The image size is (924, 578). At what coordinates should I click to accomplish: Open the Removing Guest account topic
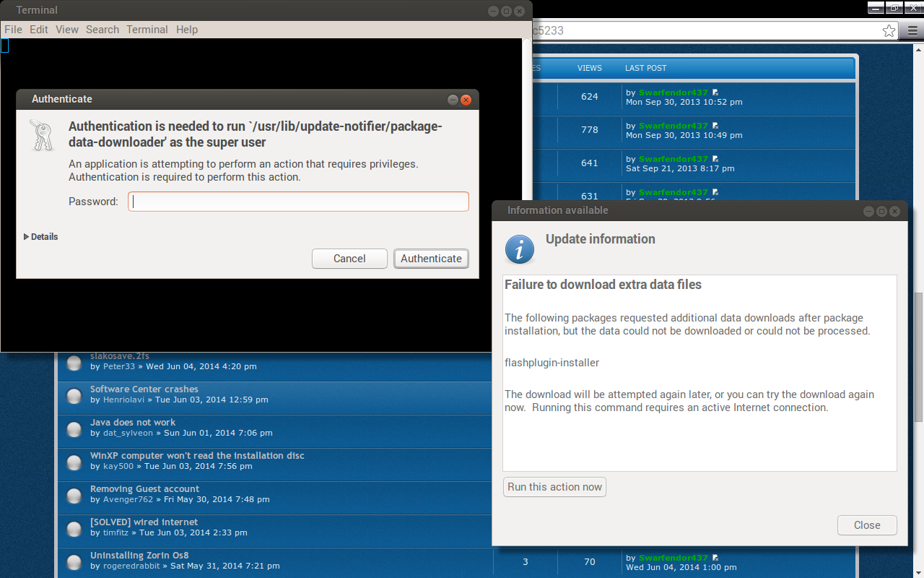click(x=144, y=489)
